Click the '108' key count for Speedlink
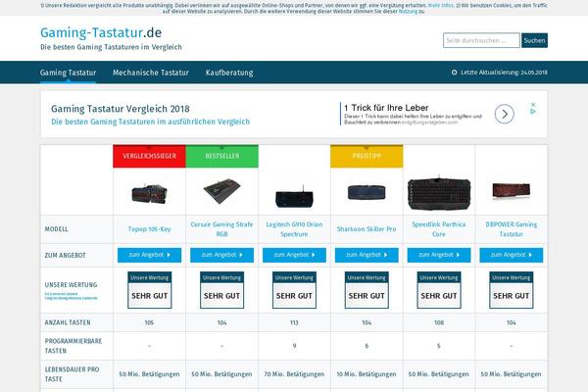The width and height of the screenshot is (588, 392). tap(439, 322)
